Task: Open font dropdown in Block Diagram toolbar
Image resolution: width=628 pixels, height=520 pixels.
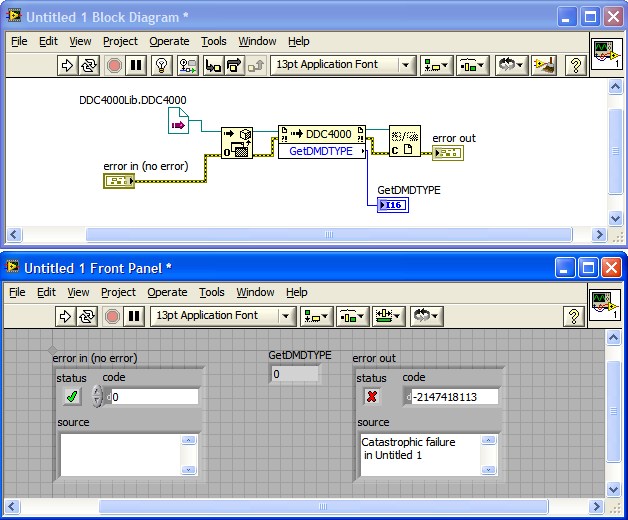Action: point(343,65)
